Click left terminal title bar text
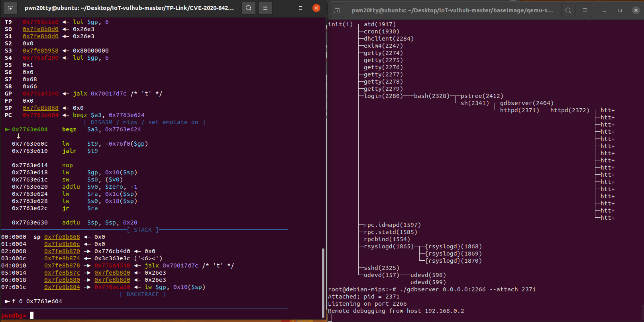The image size is (644, 322). point(129,8)
